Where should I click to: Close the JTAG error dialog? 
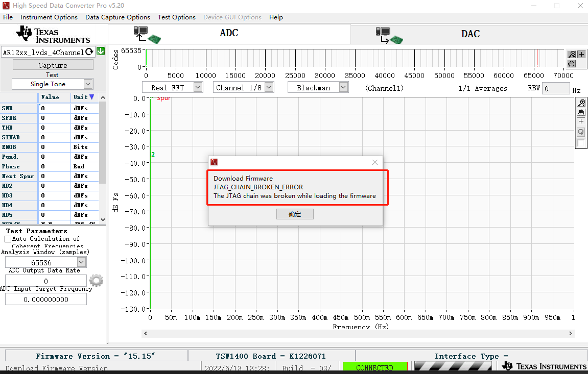[x=375, y=162]
